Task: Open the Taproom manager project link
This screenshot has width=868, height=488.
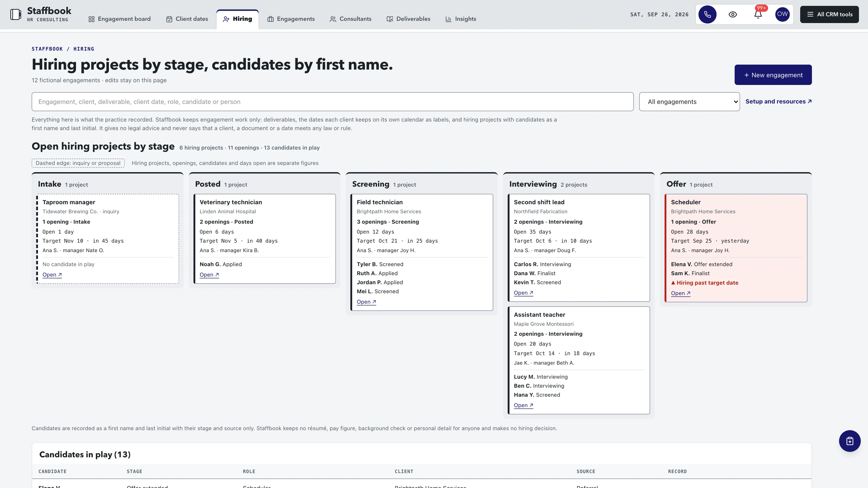Action: coord(52,275)
